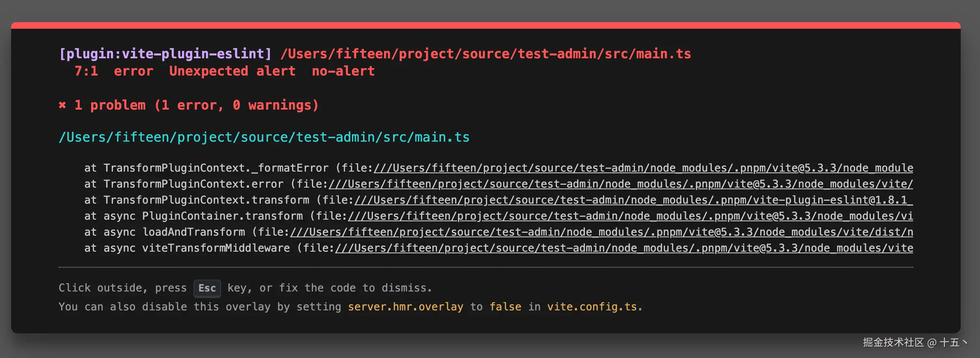Click the Esc key badge
Viewport: 980px width, 358px height.
(207, 288)
